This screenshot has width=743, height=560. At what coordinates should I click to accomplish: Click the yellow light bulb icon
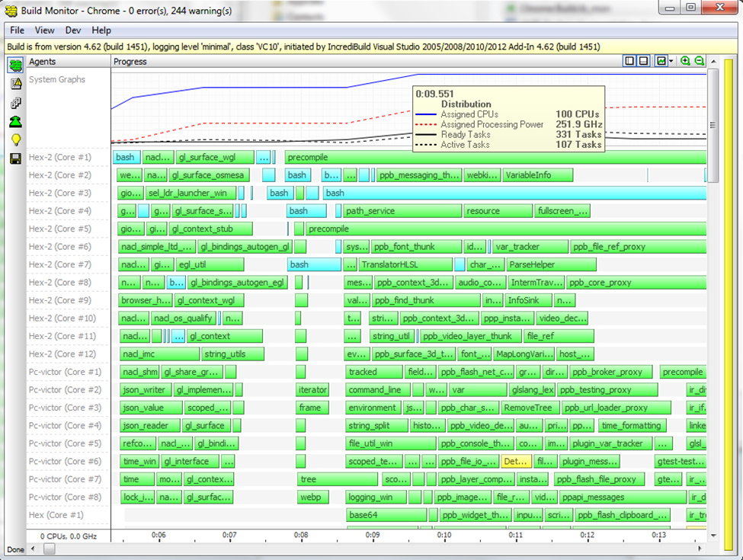click(x=16, y=140)
